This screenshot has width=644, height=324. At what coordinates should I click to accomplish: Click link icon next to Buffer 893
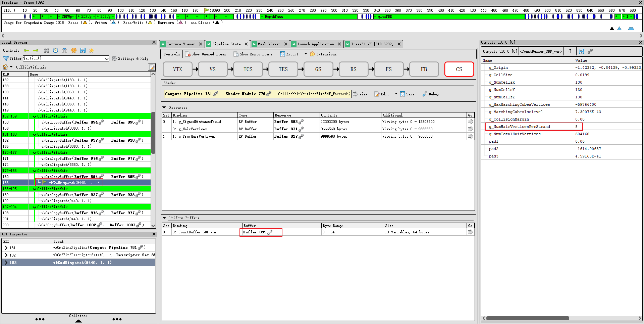click(301, 122)
